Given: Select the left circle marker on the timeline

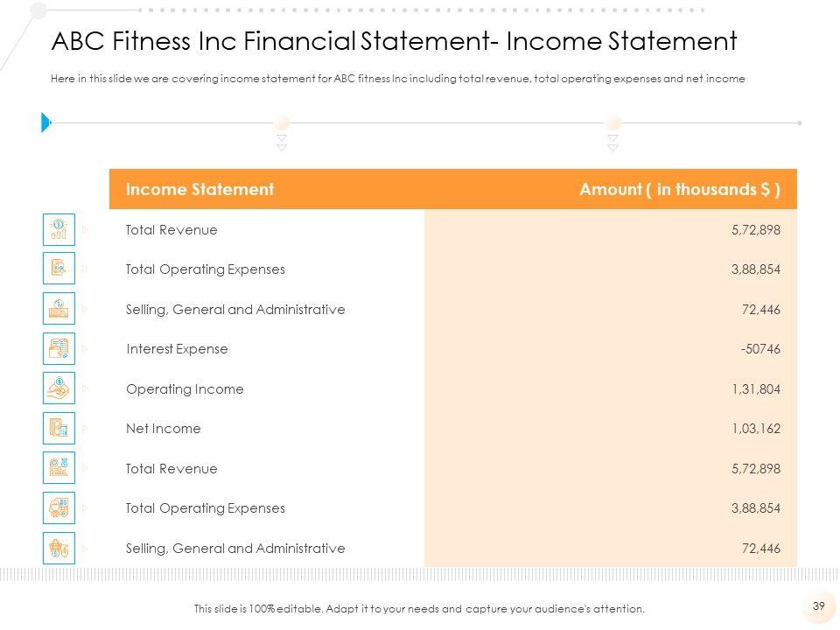Looking at the screenshot, I should pyautogui.click(x=282, y=123).
